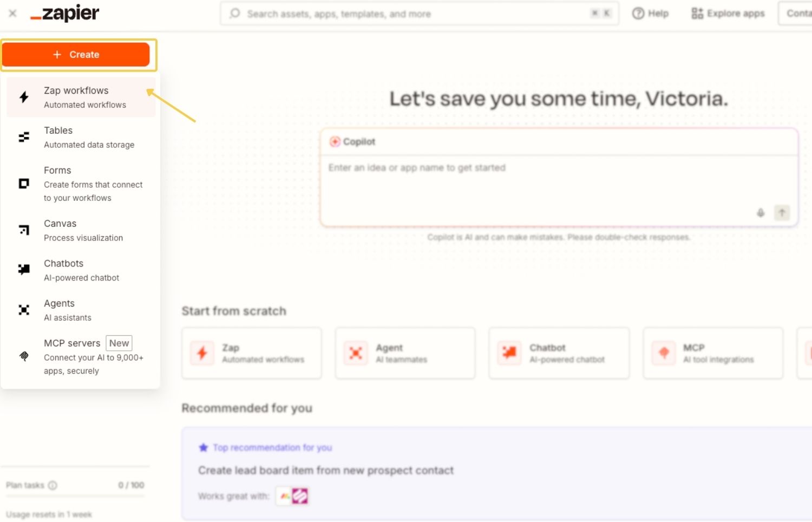The width and height of the screenshot is (812, 522).
Task: Open the Agent AI teammates card
Action: tap(405, 353)
